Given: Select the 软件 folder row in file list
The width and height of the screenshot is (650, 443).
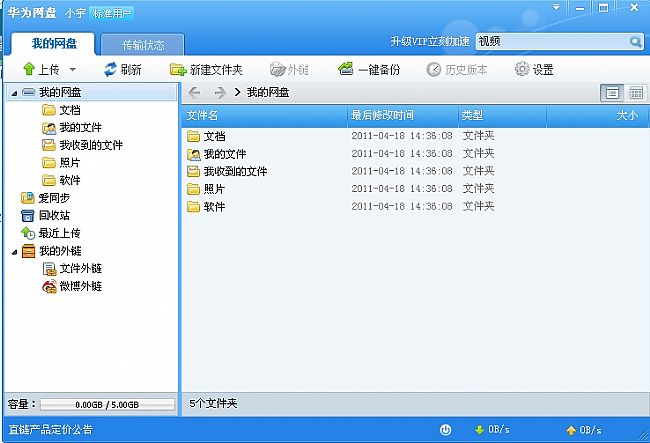Looking at the screenshot, I should tap(415, 206).
